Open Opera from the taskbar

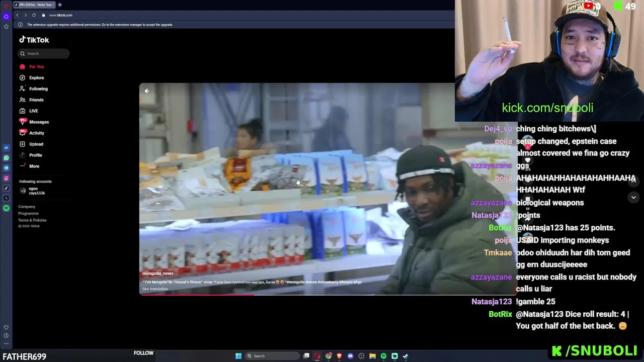point(317,356)
